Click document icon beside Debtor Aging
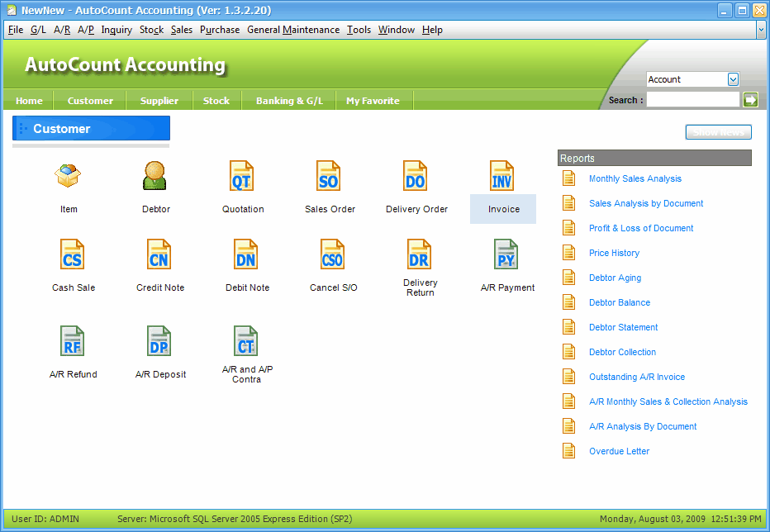770x532 pixels. point(568,278)
